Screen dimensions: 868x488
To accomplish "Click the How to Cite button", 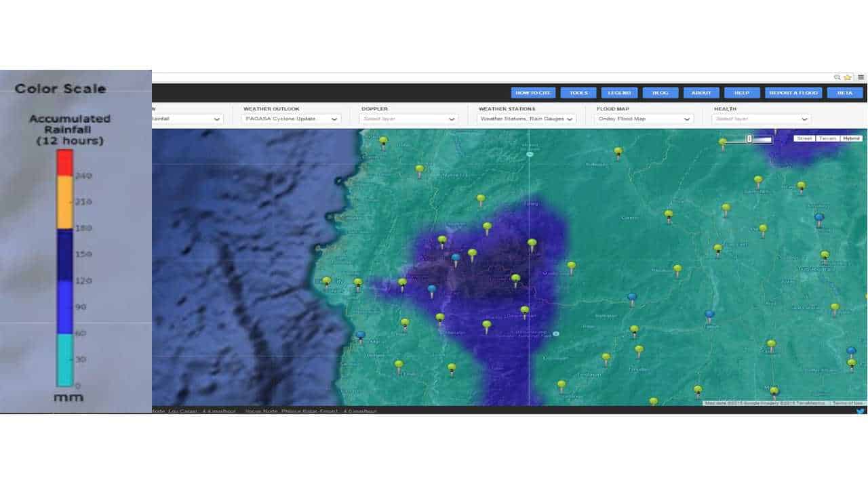I will click(x=533, y=93).
